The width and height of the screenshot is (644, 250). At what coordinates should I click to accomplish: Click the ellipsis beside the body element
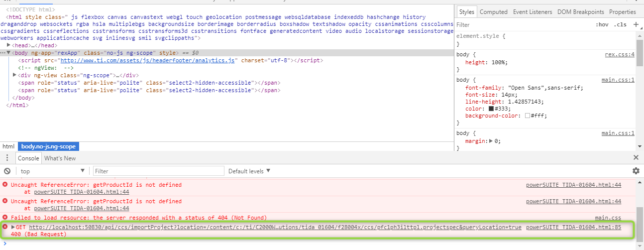3,53
